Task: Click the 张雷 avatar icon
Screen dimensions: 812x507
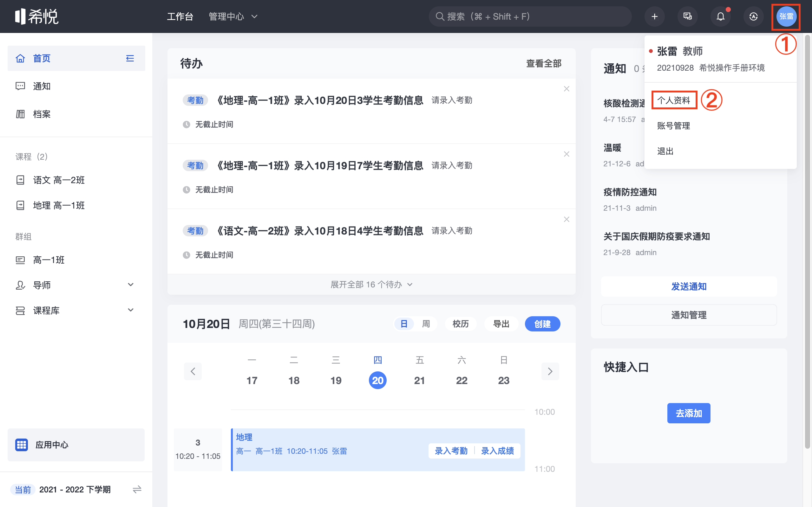Action: pos(786,16)
